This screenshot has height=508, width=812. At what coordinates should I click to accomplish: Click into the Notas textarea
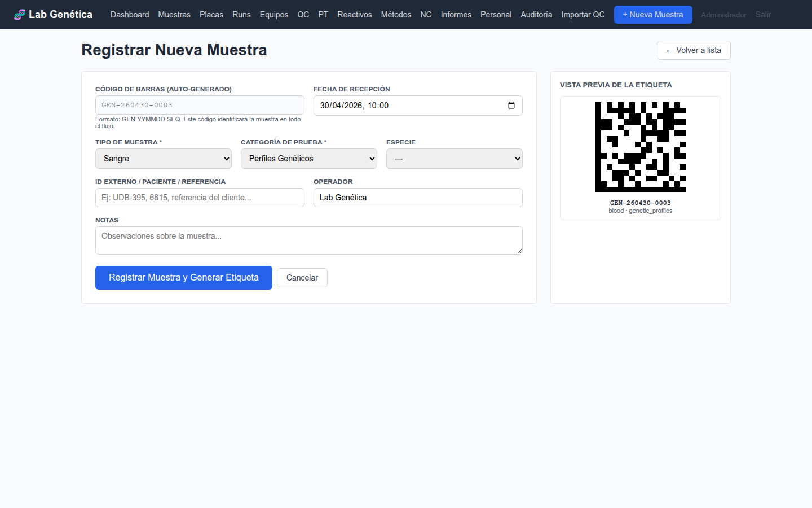tap(309, 240)
